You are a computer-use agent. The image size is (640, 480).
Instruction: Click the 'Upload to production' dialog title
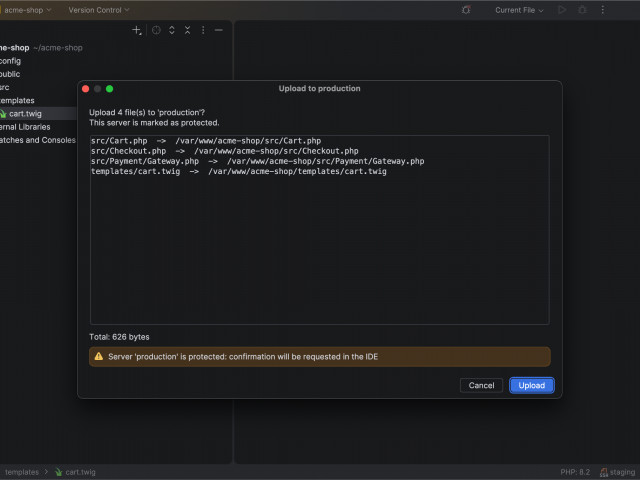click(x=319, y=89)
